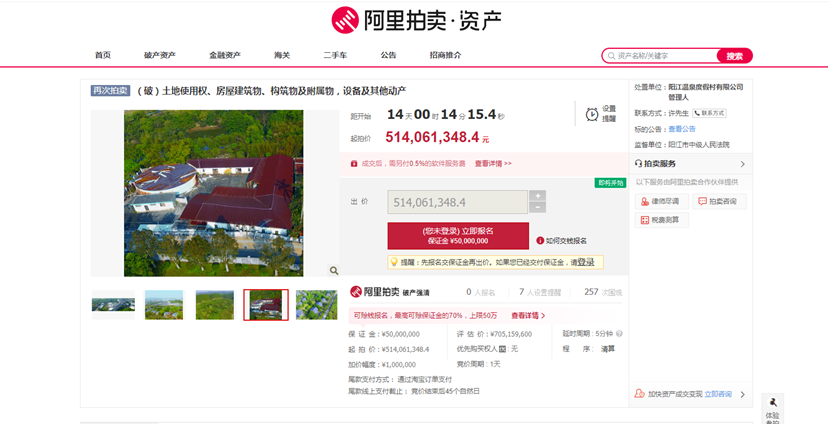Click the starting price 514,061,348.4 元
The width and height of the screenshot is (828, 424).
(x=437, y=137)
